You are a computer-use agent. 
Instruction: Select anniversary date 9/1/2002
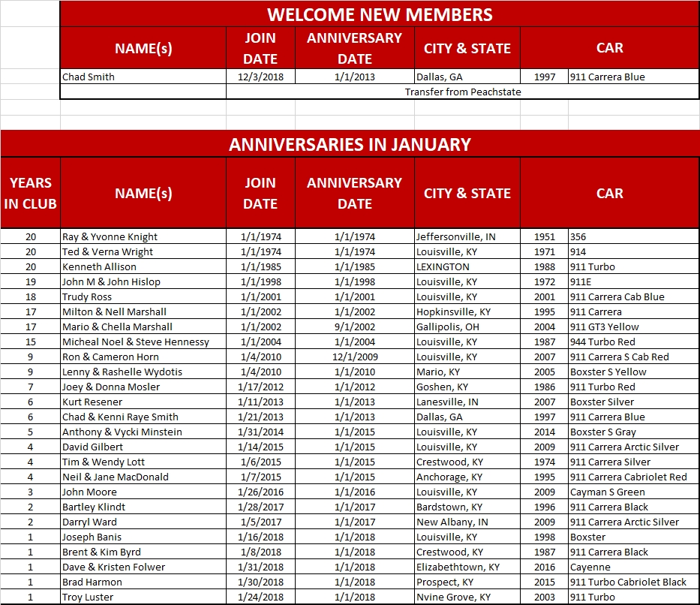click(x=355, y=327)
